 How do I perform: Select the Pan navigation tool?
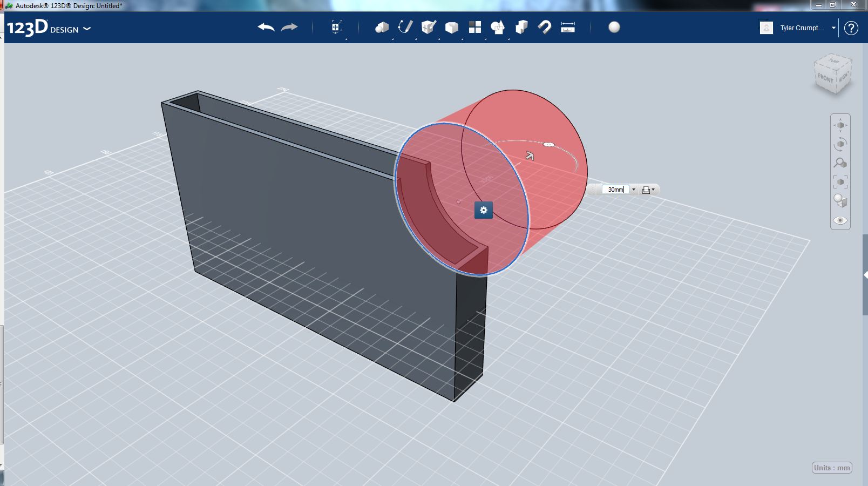tap(840, 125)
